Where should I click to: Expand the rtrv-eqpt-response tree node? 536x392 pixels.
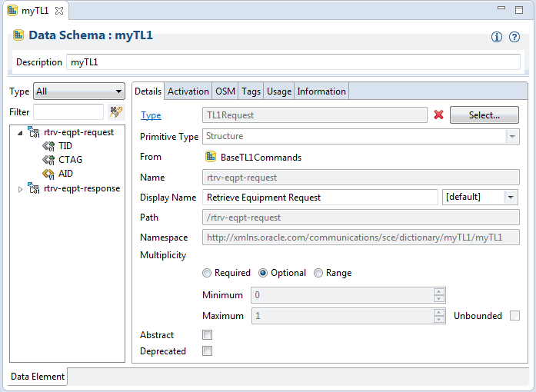20,189
